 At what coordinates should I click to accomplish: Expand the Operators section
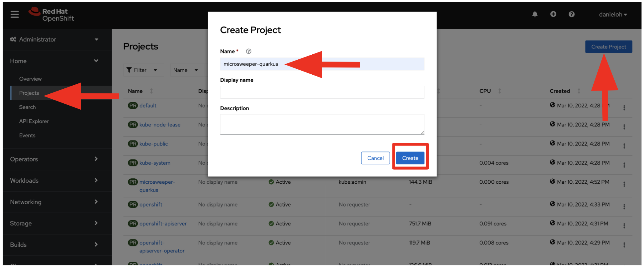54,159
